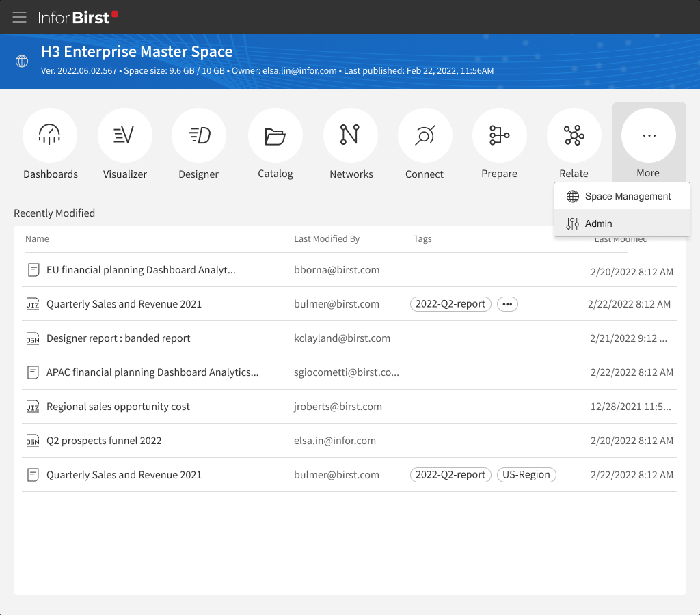The width and height of the screenshot is (700, 615).
Task: Launch the Connect module
Action: (x=425, y=135)
